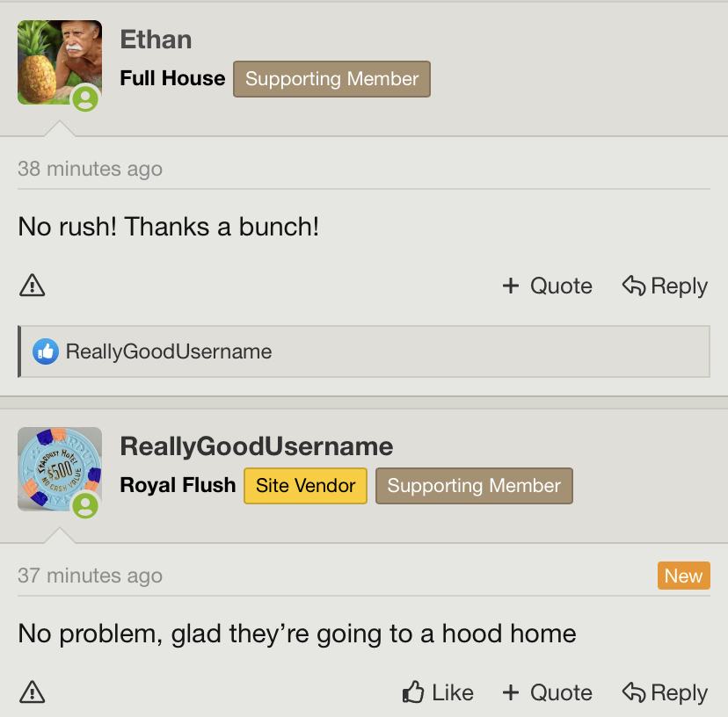Report ReallyGoodUsername's post via the warning icon
The image size is (728, 717).
pos(32,692)
